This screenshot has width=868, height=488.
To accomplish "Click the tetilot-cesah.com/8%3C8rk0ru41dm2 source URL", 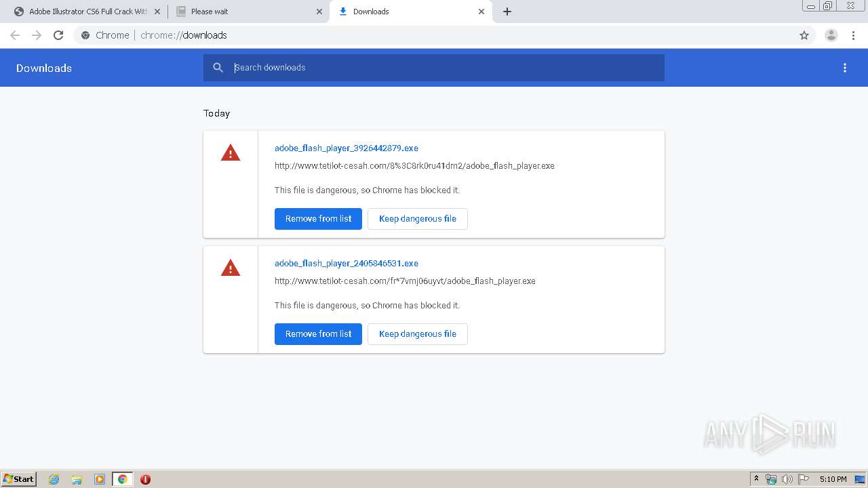I will (x=414, y=165).
